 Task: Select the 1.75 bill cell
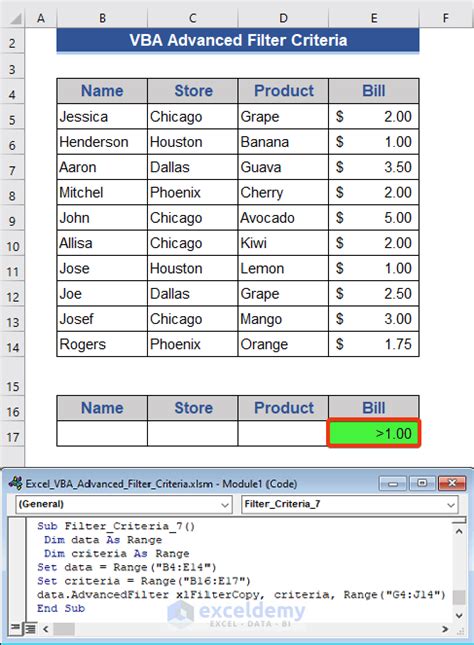374,344
